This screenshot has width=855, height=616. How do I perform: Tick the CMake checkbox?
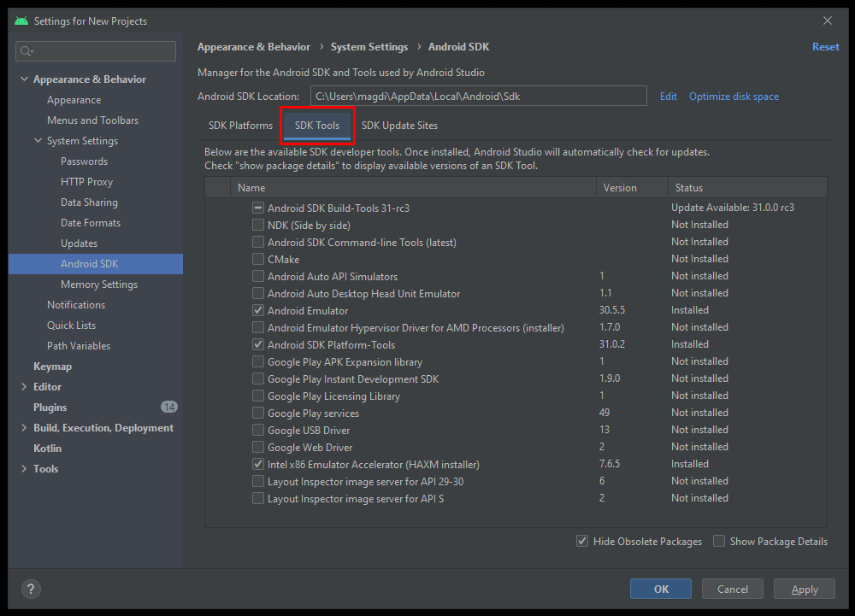258,259
